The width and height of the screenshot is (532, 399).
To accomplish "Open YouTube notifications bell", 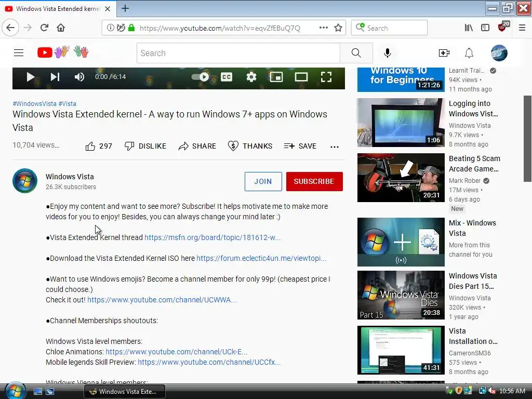I will tap(469, 53).
